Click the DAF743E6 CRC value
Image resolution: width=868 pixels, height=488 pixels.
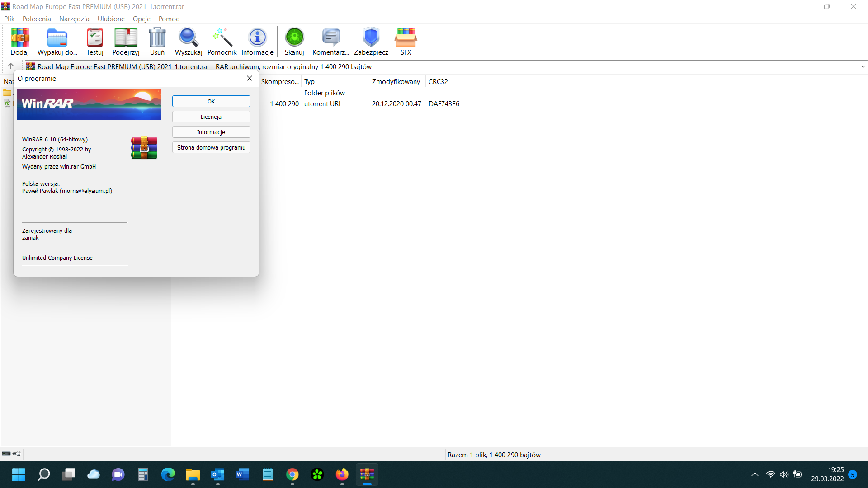tap(444, 103)
